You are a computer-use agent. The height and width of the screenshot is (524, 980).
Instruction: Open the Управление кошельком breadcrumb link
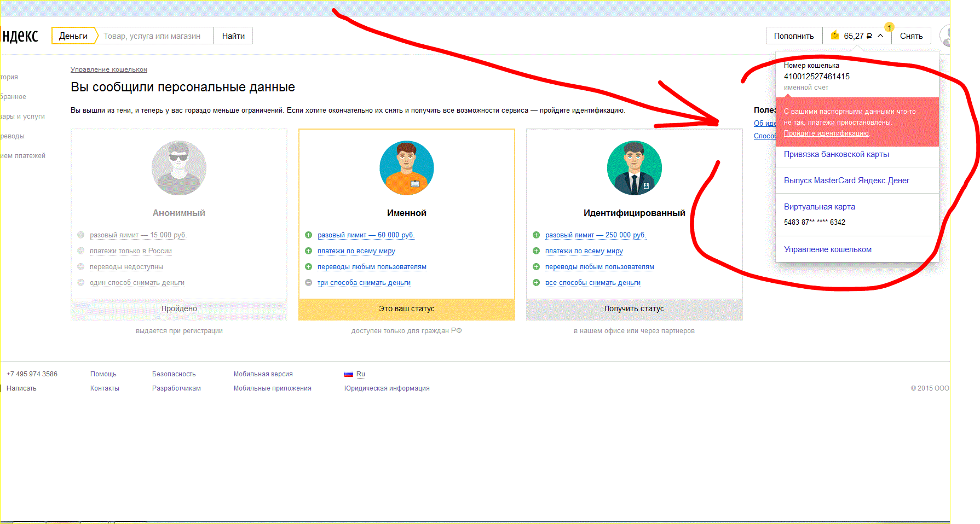(x=109, y=69)
